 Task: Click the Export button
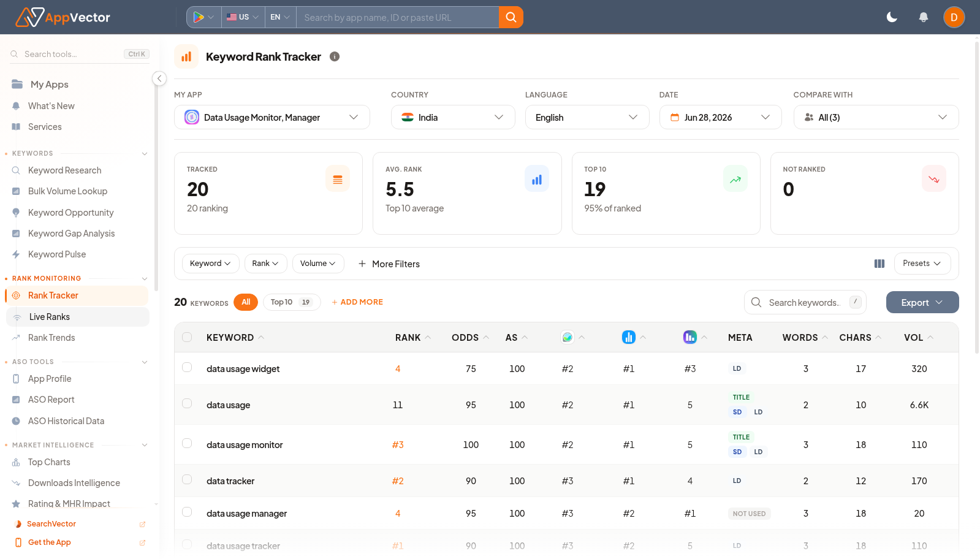tap(922, 302)
